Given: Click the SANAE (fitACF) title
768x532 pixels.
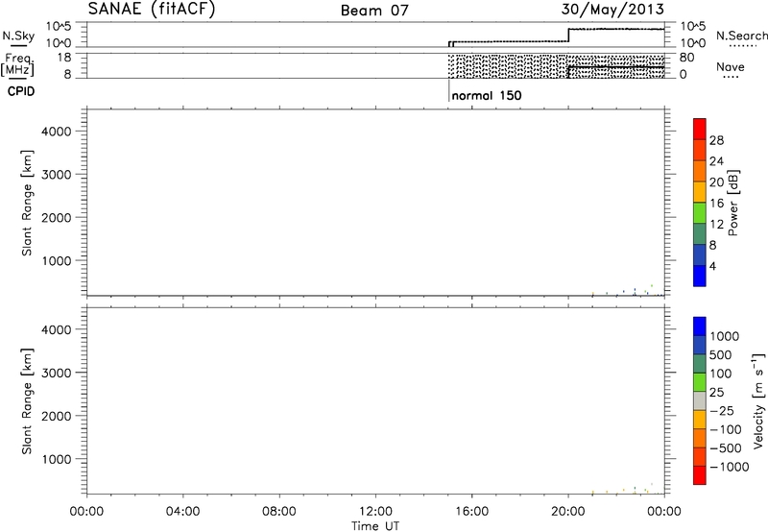Looking at the screenshot, I should pos(152,10).
